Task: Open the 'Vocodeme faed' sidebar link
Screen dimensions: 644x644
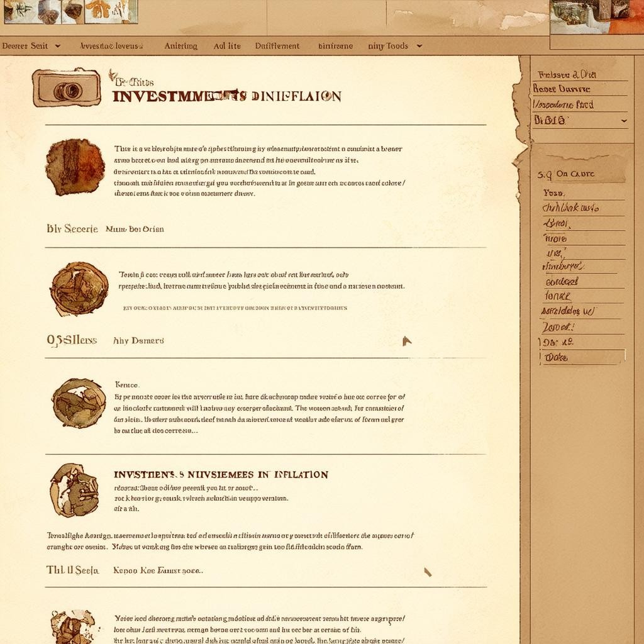Action: click(563, 104)
